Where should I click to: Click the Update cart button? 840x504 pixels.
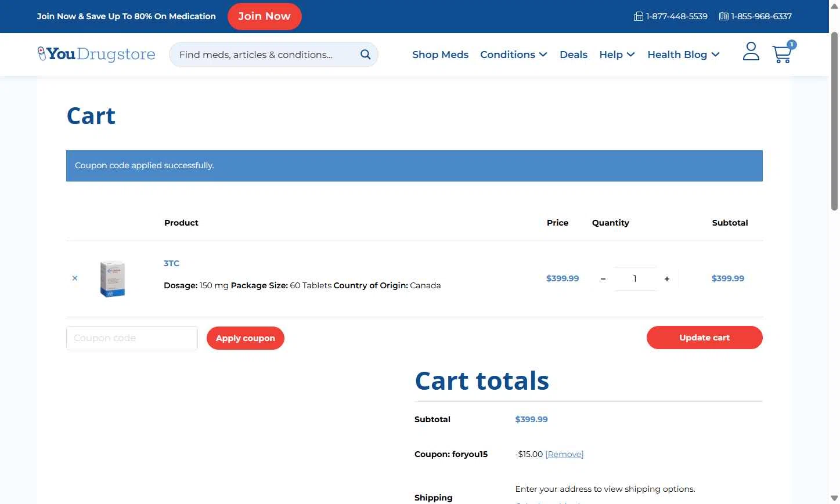pyautogui.click(x=704, y=338)
